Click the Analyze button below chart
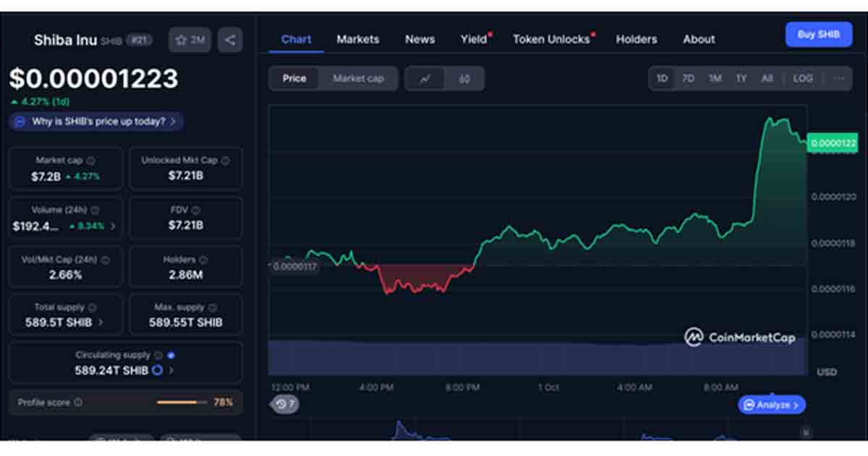Image resolution: width=868 pixels, height=456 pixels. (771, 405)
